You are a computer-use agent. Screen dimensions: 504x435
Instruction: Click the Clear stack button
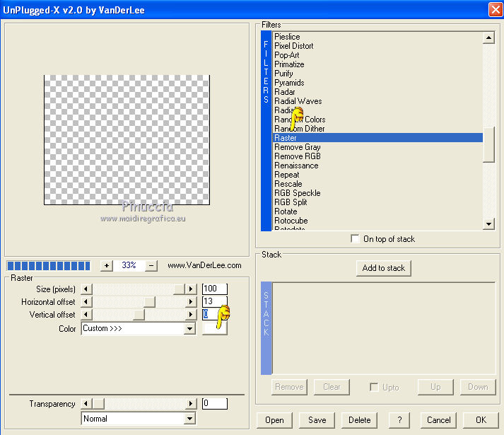pyautogui.click(x=332, y=387)
